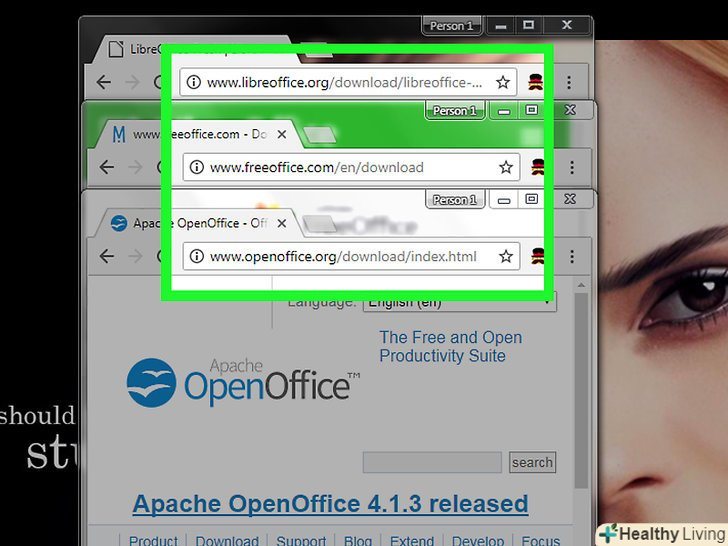This screenshot has width=728, height=546.
Task: Maximize the OpenOffice Chrome window
Action: [x=532, y=199]
